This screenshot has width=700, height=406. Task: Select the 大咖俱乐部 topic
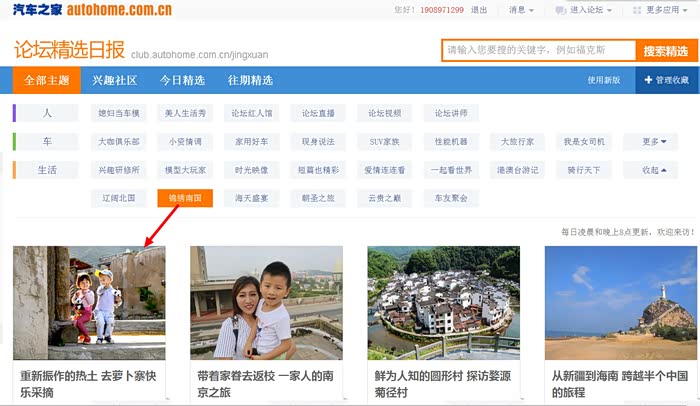pos(119,142)
